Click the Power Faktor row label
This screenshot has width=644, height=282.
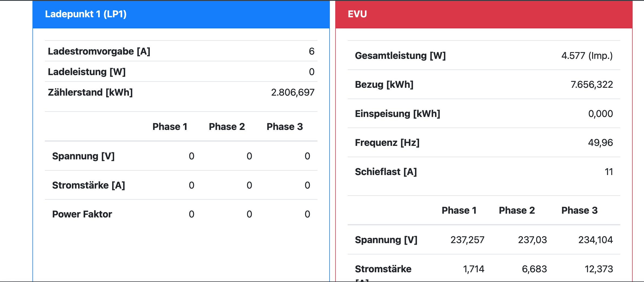[82, 214]
